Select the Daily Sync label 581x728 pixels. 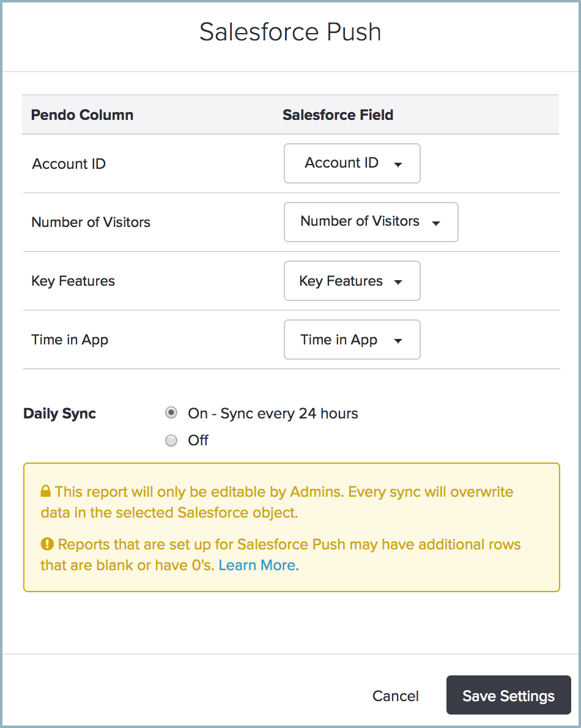tap(59, 414)
